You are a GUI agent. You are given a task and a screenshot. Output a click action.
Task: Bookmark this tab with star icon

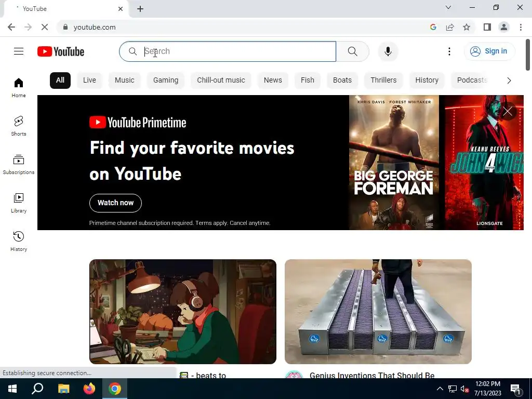(467, 27)
